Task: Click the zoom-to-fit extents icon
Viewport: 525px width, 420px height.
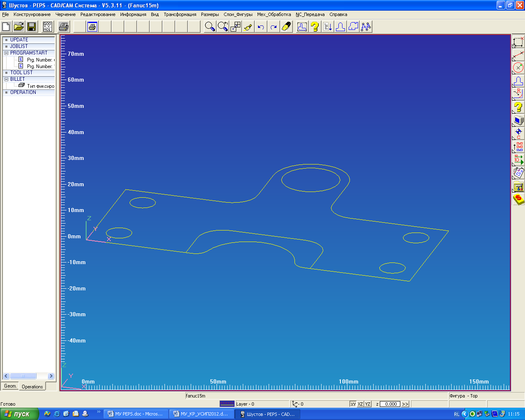Action: point(235,27)
